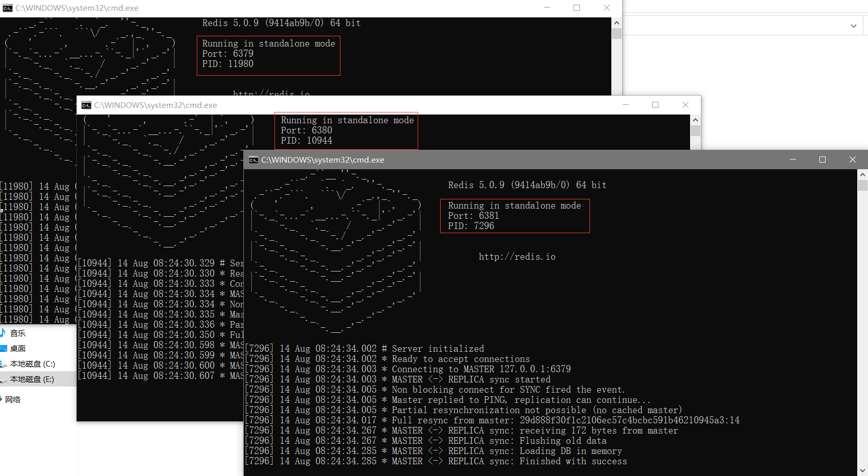Screen dimensions: 868x476
Task: Maximize the Redis 6380 console window
Action: 655,105
